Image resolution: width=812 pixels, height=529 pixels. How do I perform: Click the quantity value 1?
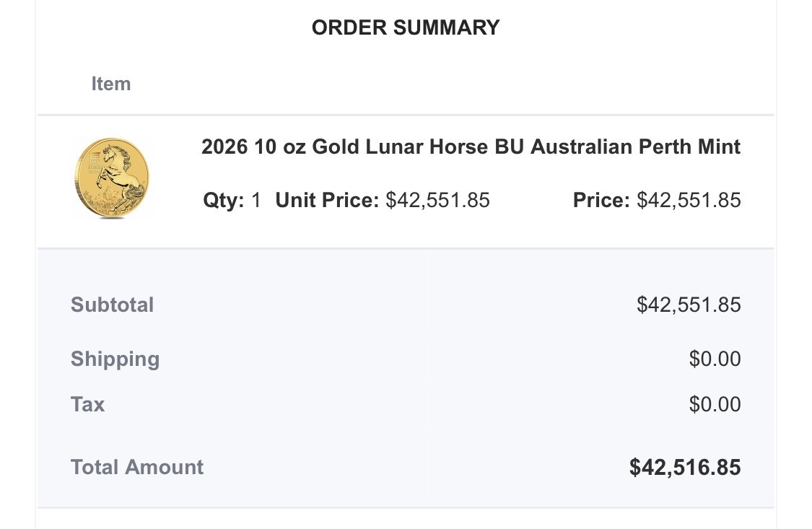[256, 200]
